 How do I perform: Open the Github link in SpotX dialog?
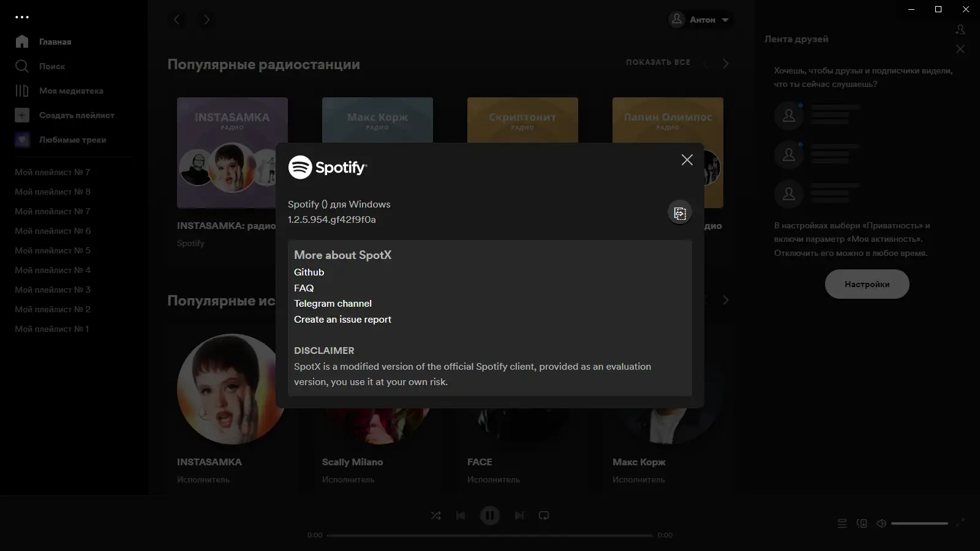pyautogui.click(x=309, y=272)
